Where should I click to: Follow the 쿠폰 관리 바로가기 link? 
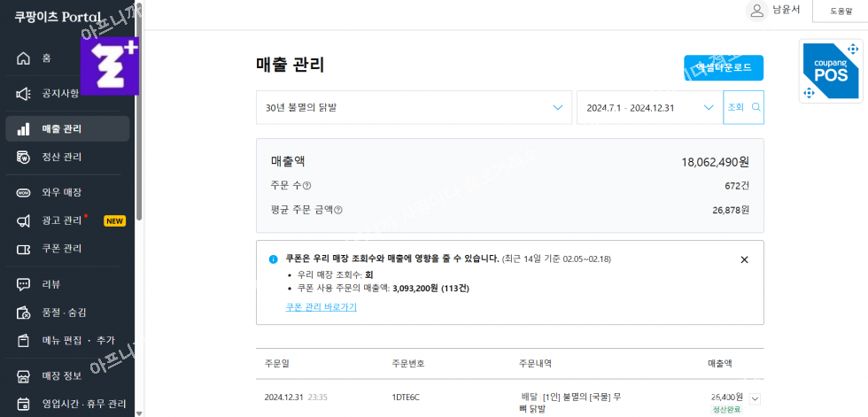321,307
